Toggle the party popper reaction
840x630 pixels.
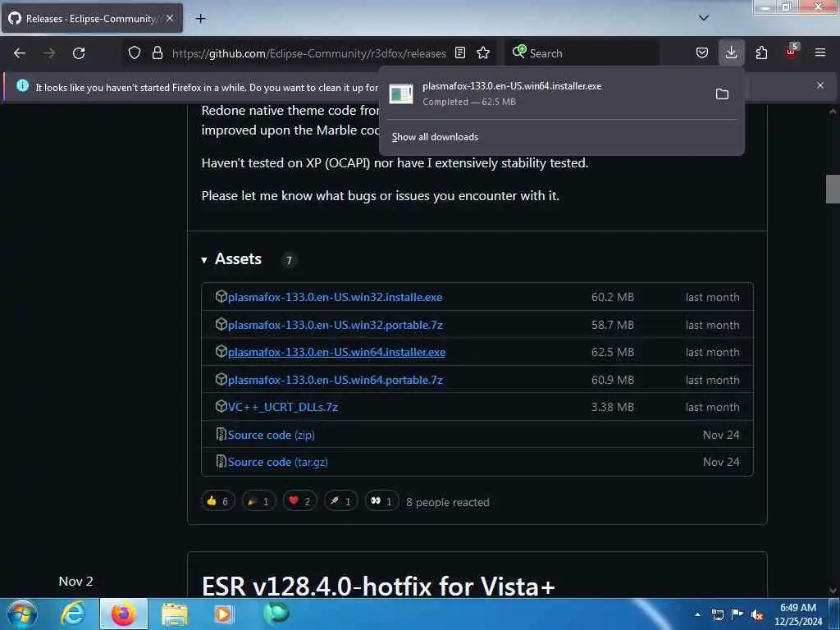click(258, 501)
